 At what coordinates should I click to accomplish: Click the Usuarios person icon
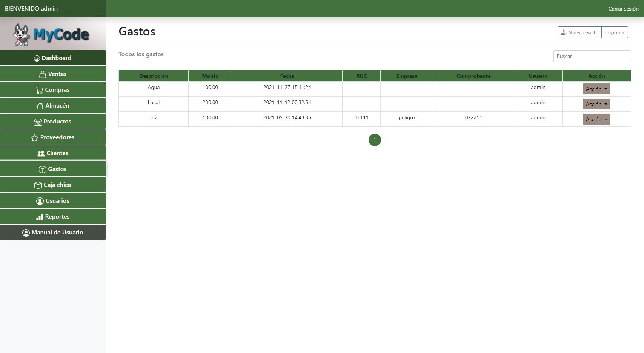pyautogui.click(x=40, y=201)
